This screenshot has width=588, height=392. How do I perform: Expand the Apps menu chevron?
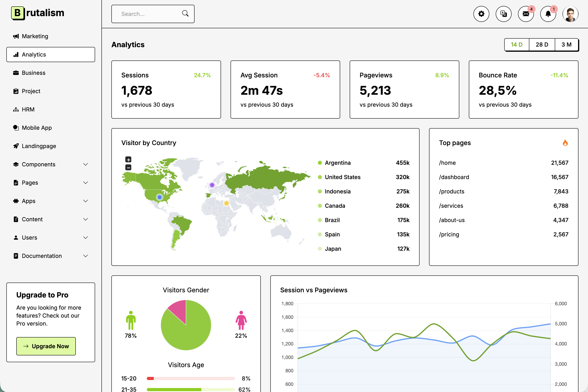86,201
